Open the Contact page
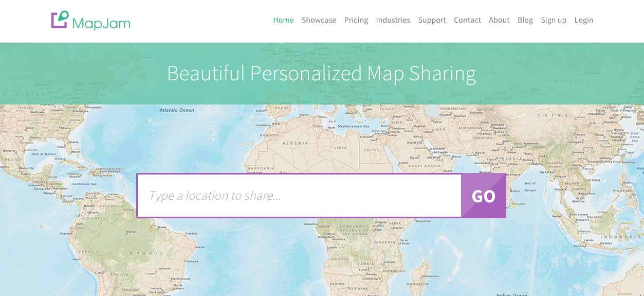 [x=467, y=20]
